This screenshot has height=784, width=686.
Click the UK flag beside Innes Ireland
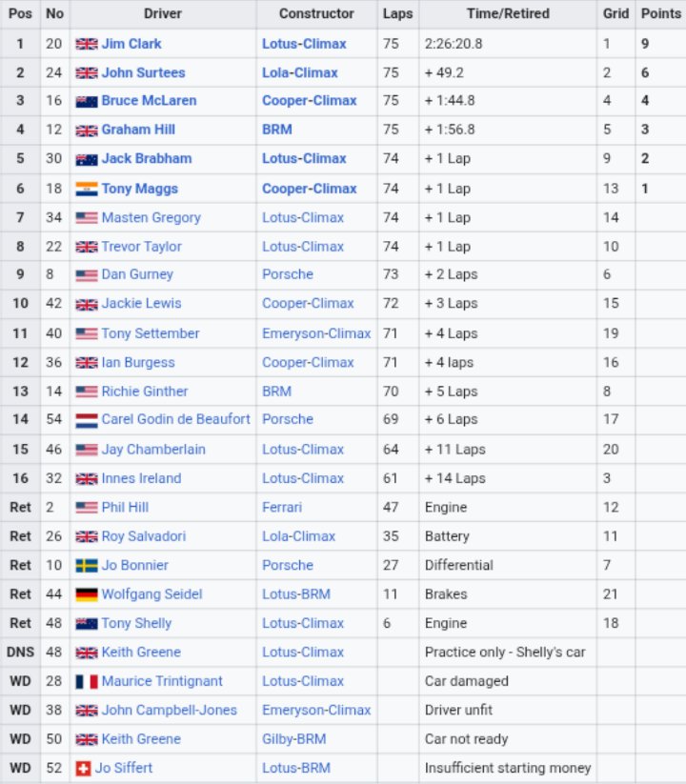tap(87, 479)
